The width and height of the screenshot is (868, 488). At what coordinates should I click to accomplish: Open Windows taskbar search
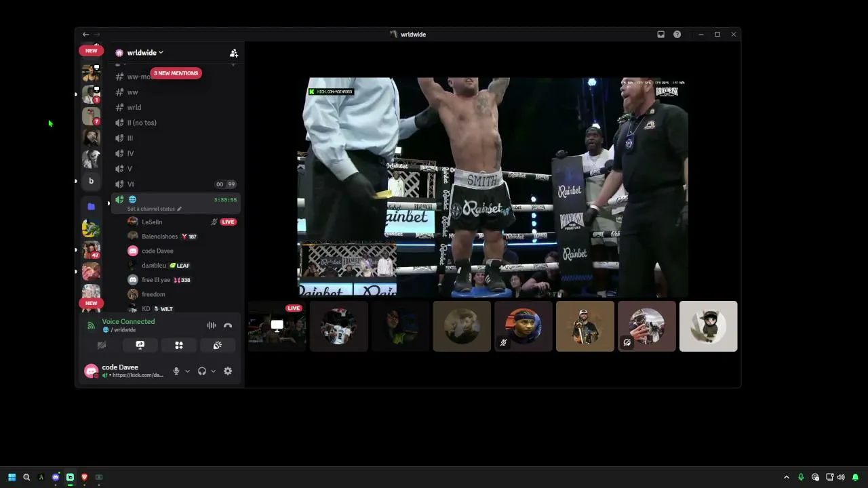point(26,477)
